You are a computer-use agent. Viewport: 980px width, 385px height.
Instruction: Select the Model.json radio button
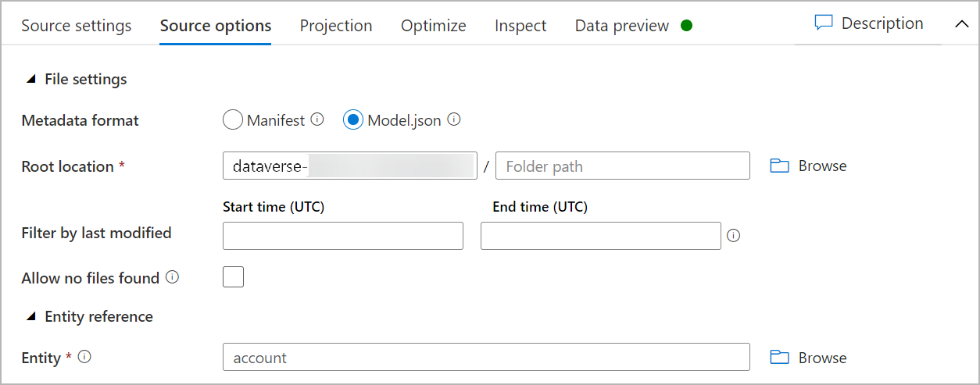[353, 120]
